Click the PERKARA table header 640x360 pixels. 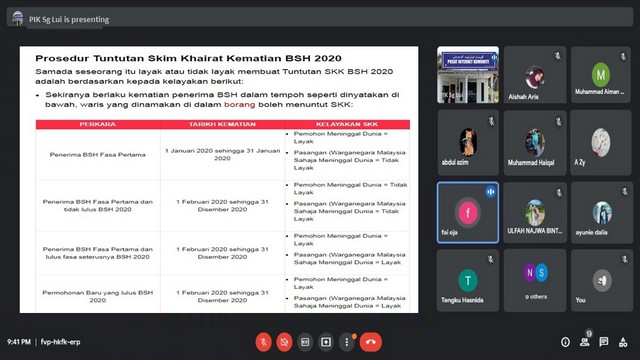pyautogui.click(x=98, y=124)
